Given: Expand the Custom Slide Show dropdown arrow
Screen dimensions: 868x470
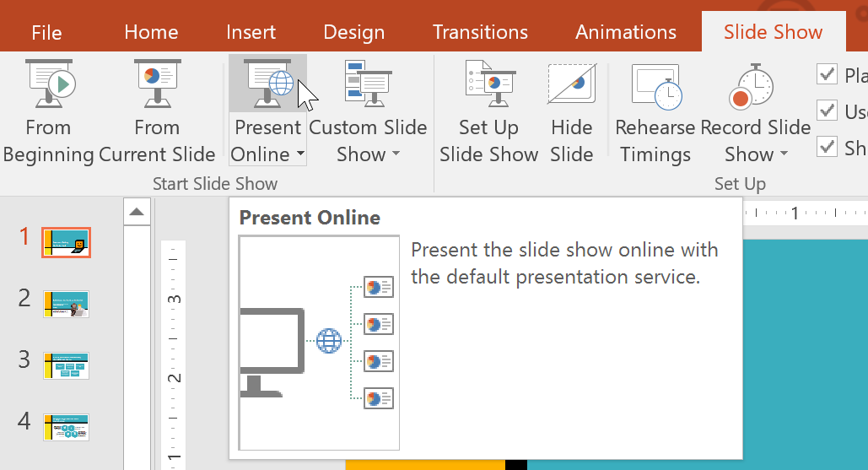Looking at the screenshot, I should [x=395, y=155].
